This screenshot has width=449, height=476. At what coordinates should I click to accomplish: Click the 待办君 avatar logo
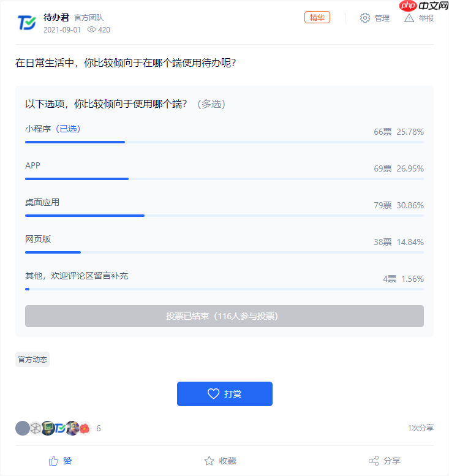pos(27,23)
